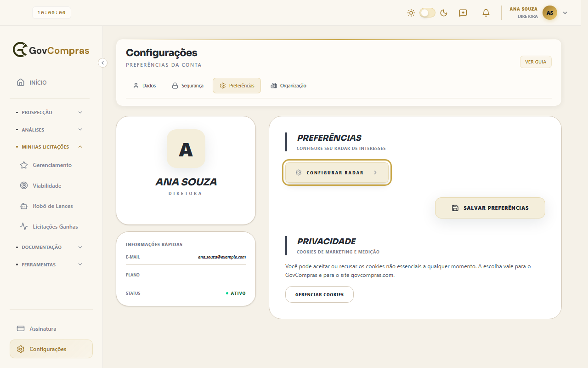588x368 pixels.
Task: Click the AS user avatar
Action: pos(550,13)
